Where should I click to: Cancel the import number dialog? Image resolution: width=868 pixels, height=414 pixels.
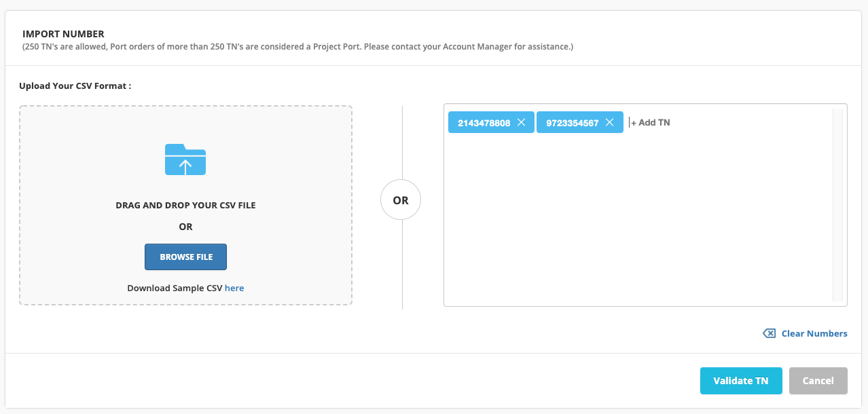click(x=818, y=381)
